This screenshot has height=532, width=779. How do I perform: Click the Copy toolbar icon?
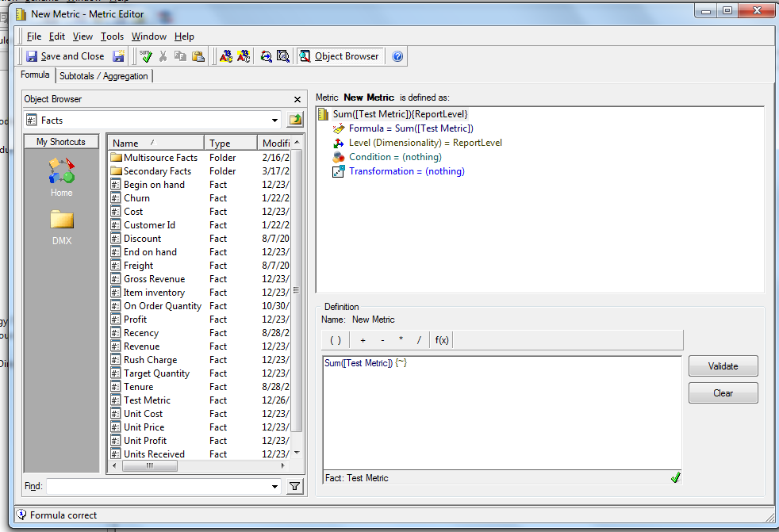pyautogui.click(x=179, y=55)
